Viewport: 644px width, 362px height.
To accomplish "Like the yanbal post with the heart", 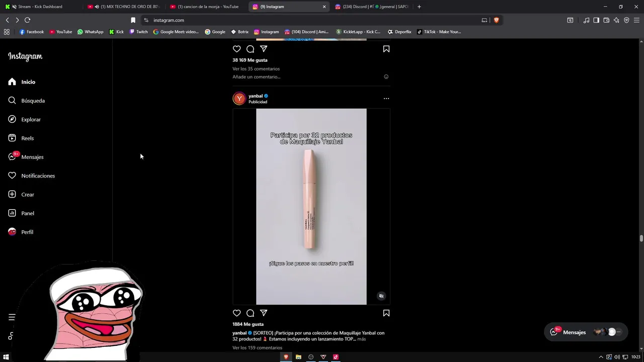I will (236, 313).
